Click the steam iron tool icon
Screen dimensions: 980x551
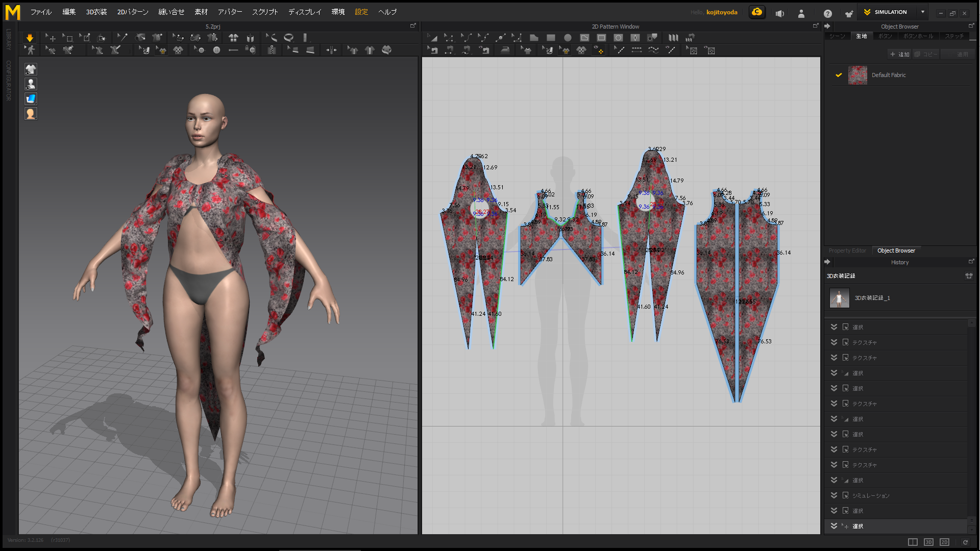[x=505, y=50]
